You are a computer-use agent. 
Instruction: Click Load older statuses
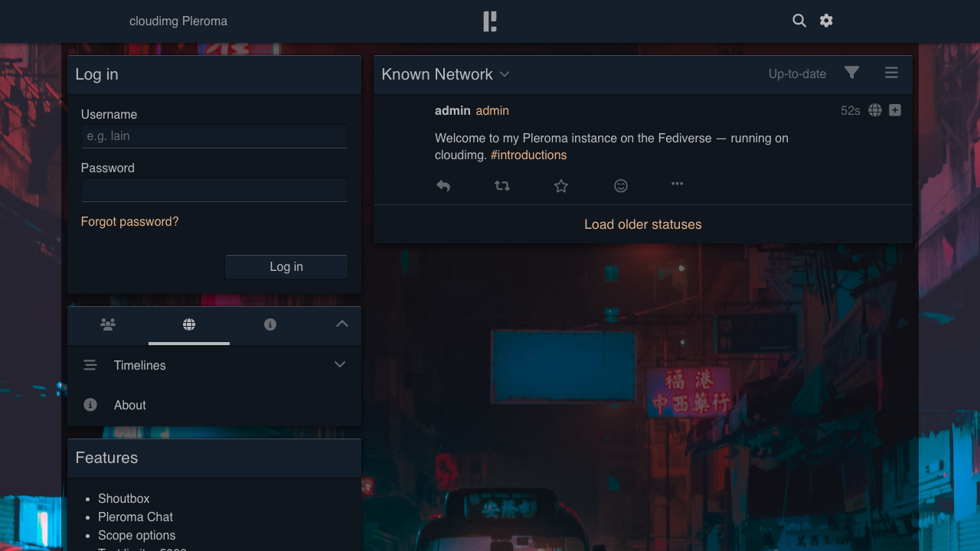click(643, 224)
